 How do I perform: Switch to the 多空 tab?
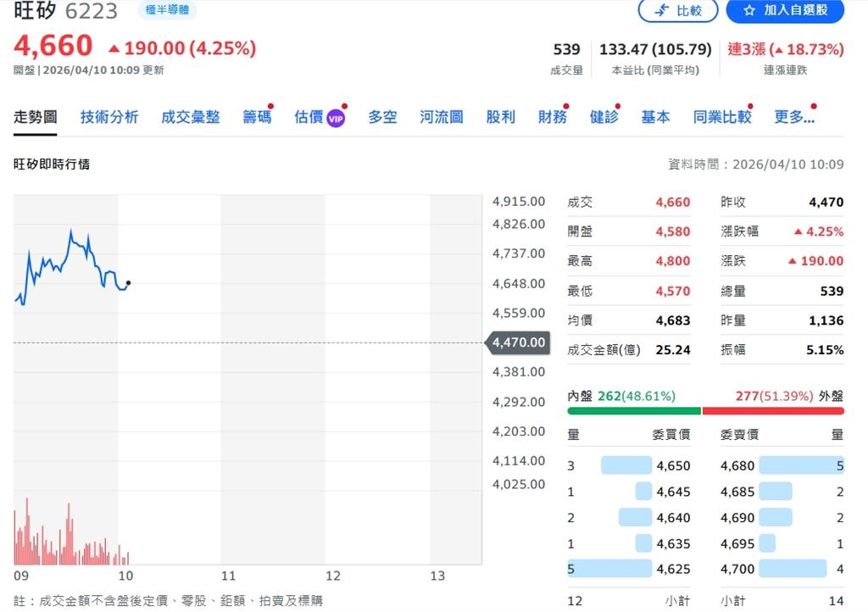click(x=381, y=117)
